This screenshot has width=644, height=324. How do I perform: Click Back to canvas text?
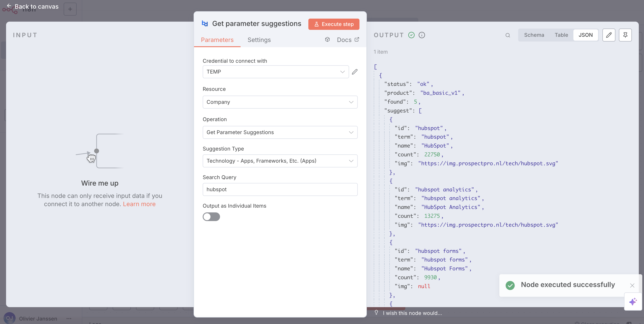[x=37, y=6]
